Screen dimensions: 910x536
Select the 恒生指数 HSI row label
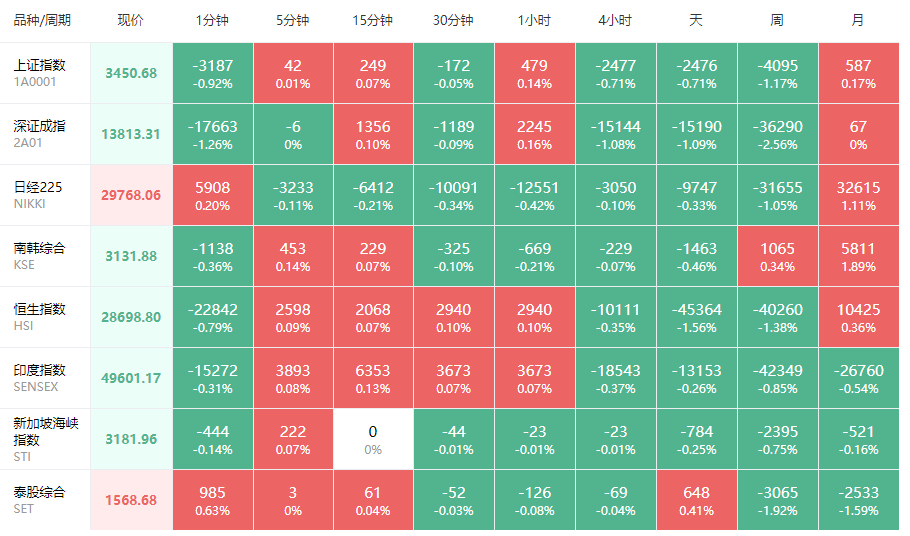[40, 317]
